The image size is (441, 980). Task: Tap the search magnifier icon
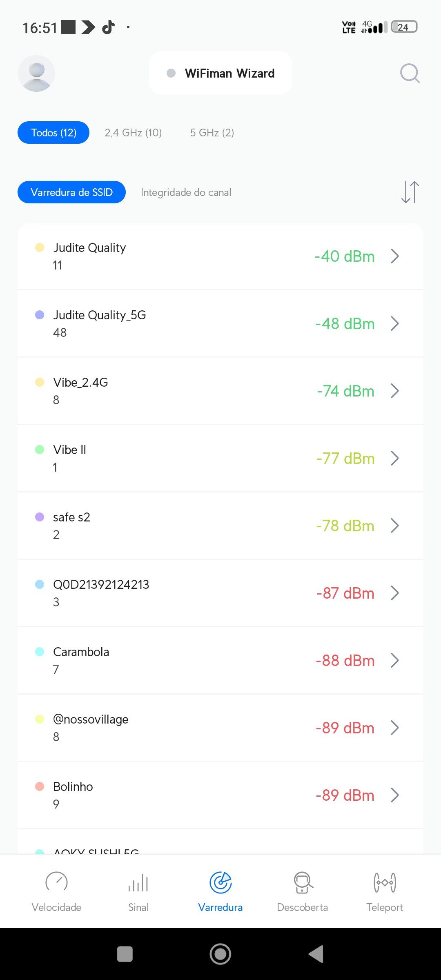pos(410,73)
